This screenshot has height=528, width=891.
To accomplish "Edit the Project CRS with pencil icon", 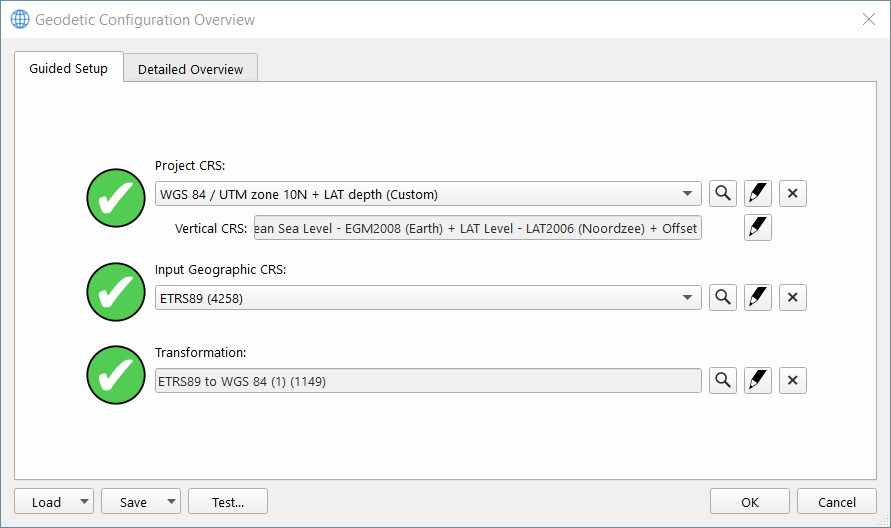I will tap(758, 194).
